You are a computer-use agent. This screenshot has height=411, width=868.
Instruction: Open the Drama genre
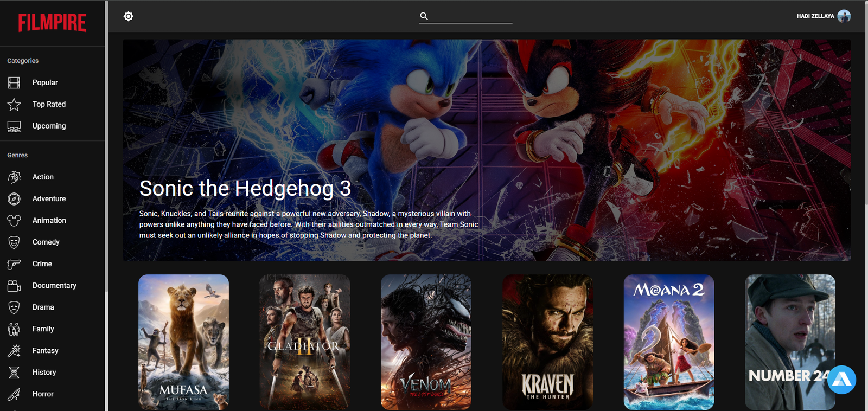click(x=43, y=307)
